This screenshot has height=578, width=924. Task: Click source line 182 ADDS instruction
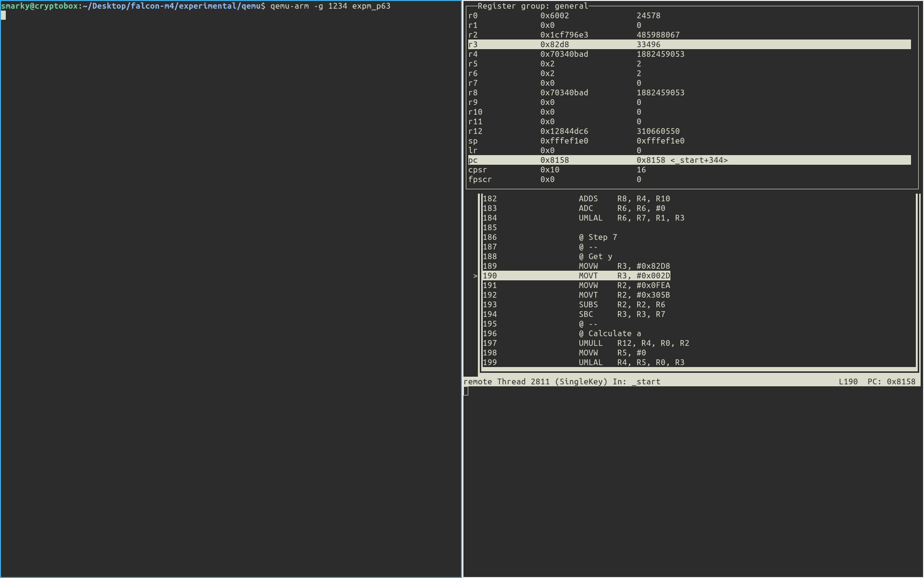point(624,198)
